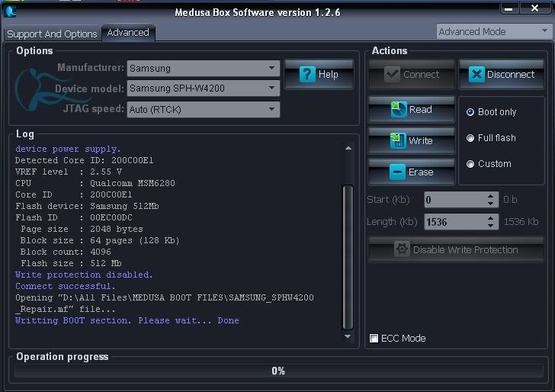This screenshot has width=555, height=392.
Task: Close the Medusa Box window
Action: pyautogui.click(x=535, y=8)
